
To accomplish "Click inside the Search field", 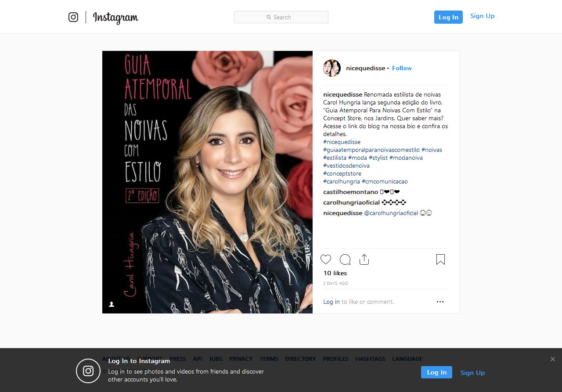I will point(281,17).
